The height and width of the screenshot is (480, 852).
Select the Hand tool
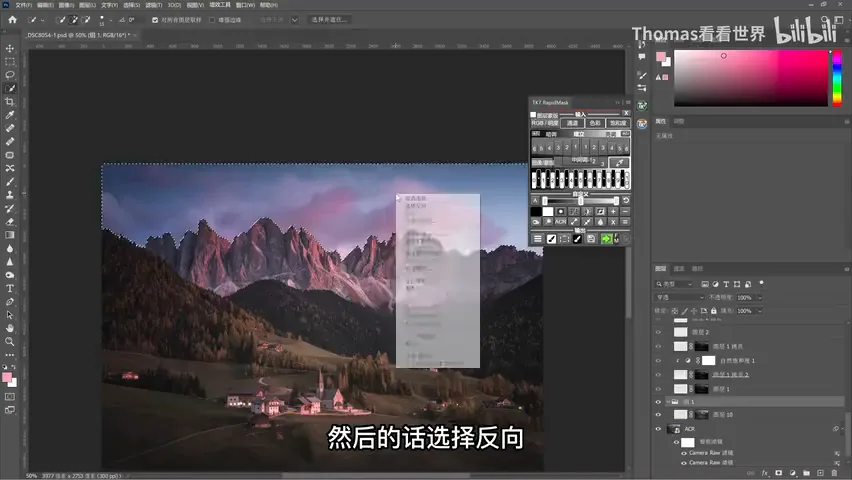pyautogui.click(x=10, y=328)
